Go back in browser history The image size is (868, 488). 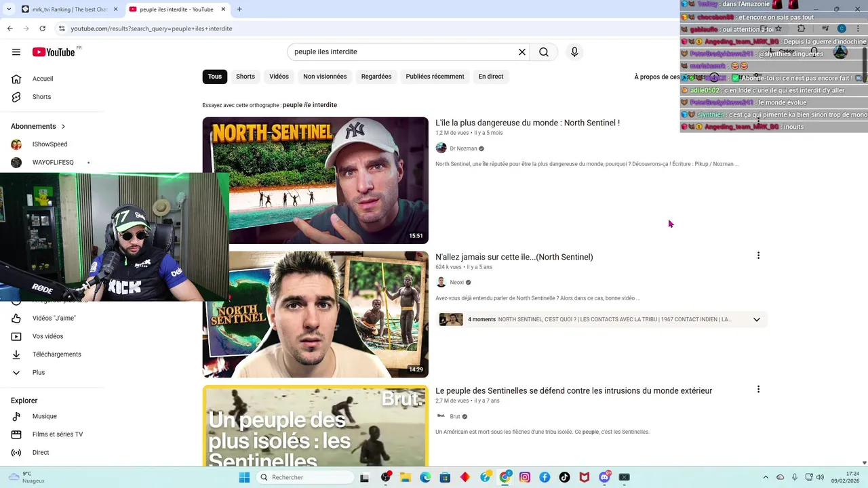(9, 28)
